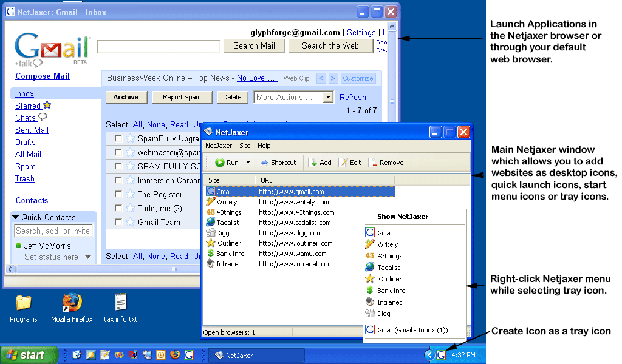This screenshot has width=622, height=364.
Task: Choose Writely in tray context menu
Action: click(415, 244)
